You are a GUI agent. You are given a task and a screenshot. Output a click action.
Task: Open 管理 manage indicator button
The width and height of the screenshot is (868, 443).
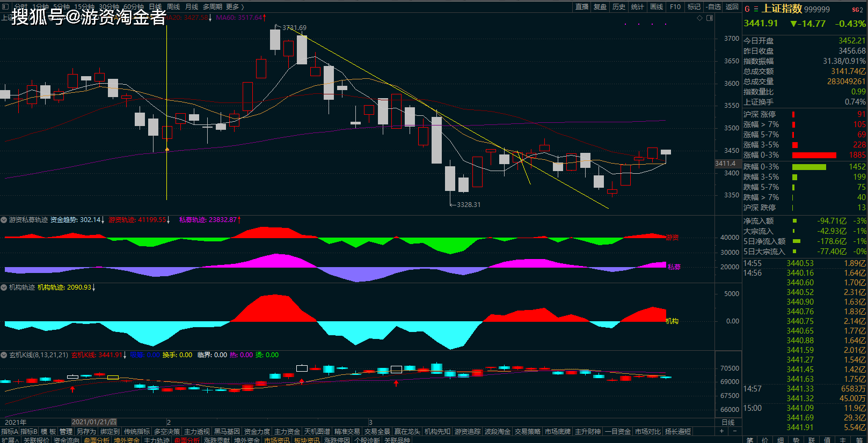(x=66, y=432)
